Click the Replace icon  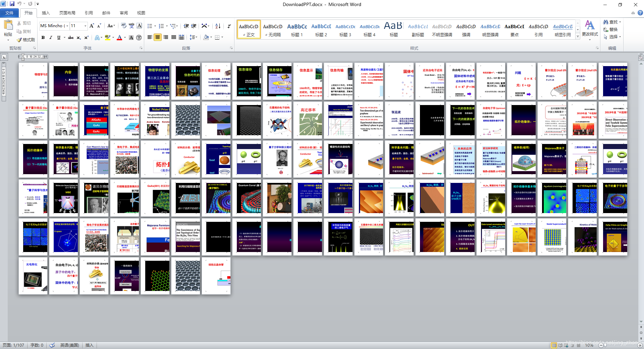(605, 30)
